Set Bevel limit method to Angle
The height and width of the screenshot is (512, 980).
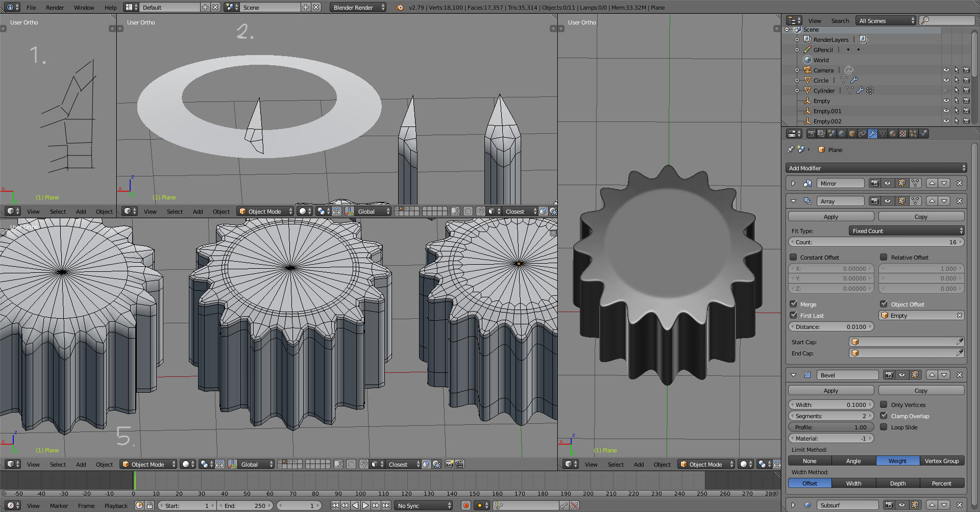point(853,460)
